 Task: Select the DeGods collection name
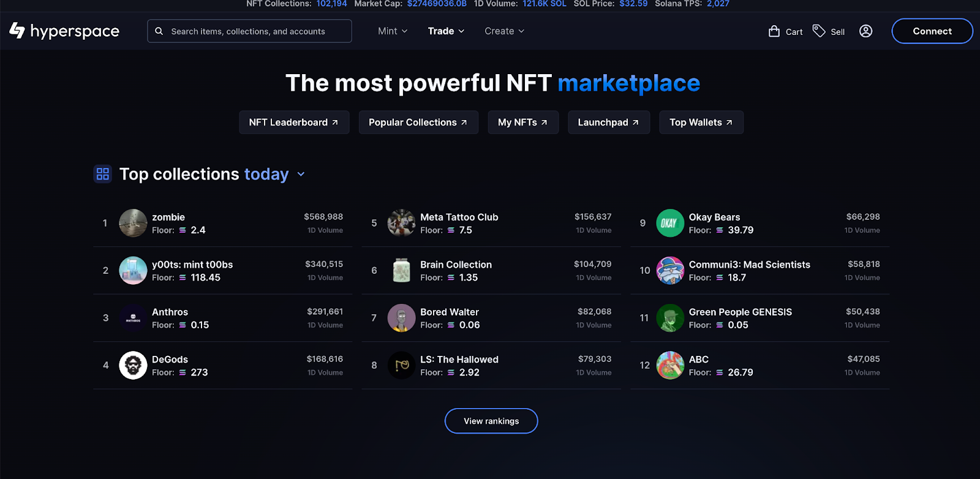tap(170, 360)
